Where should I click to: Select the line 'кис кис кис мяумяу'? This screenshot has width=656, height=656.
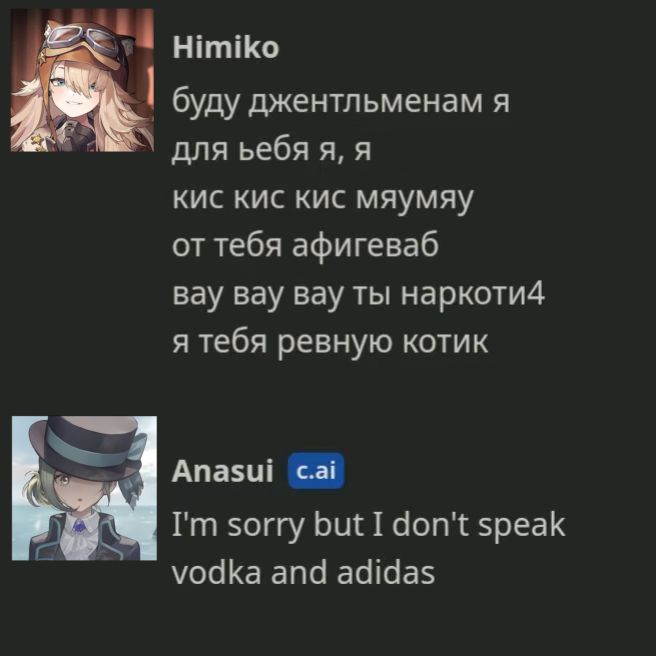pos(323,198)
